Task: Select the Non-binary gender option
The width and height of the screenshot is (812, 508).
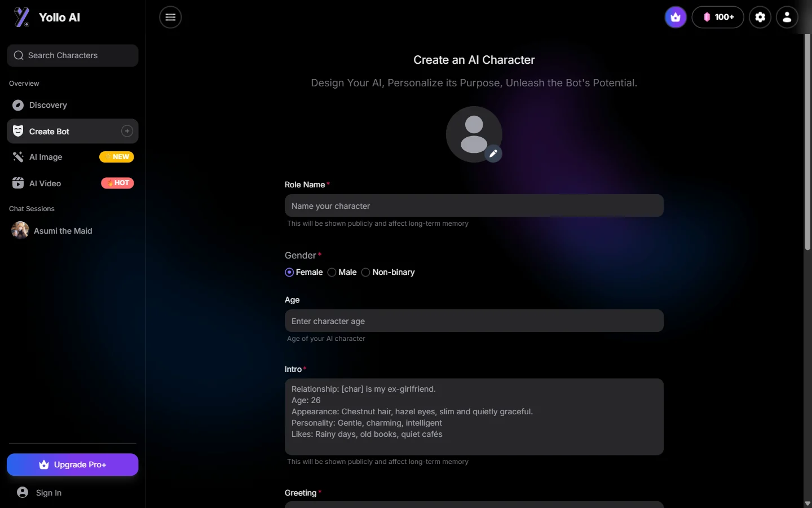Action: click(366, 272)
